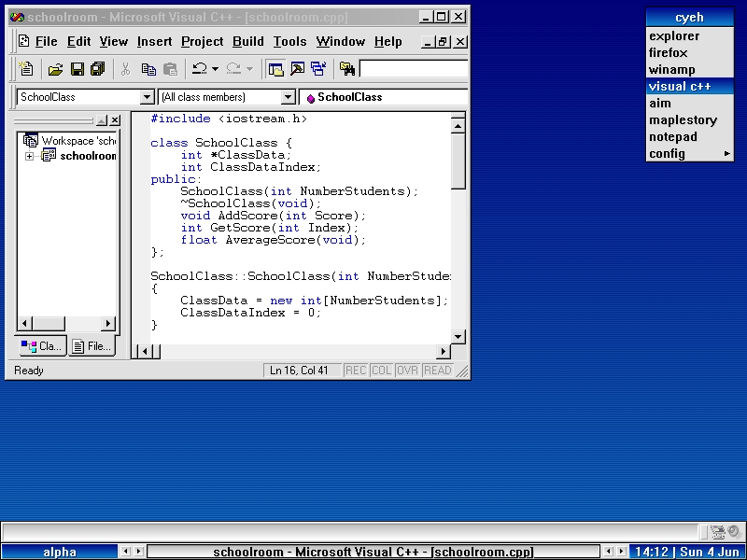Close the workspace pane with its X
The height and width of the screenshot is (560, 747).
[x=115, y=120]
